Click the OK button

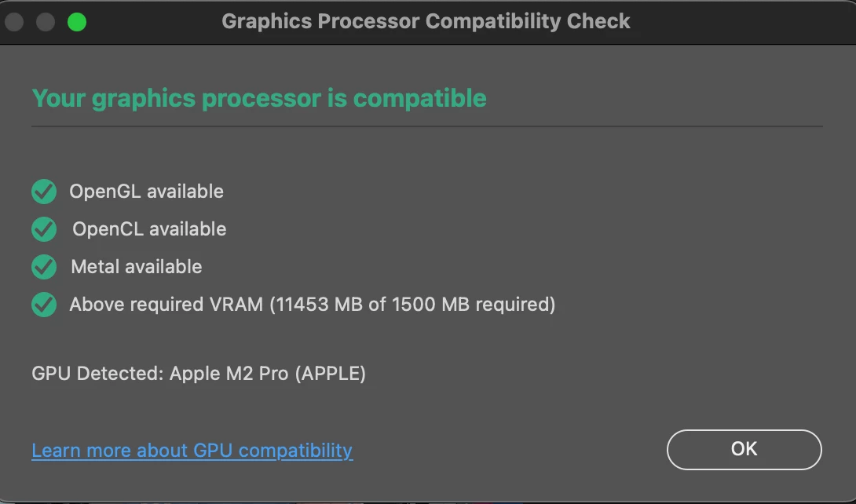click(744, 449)
